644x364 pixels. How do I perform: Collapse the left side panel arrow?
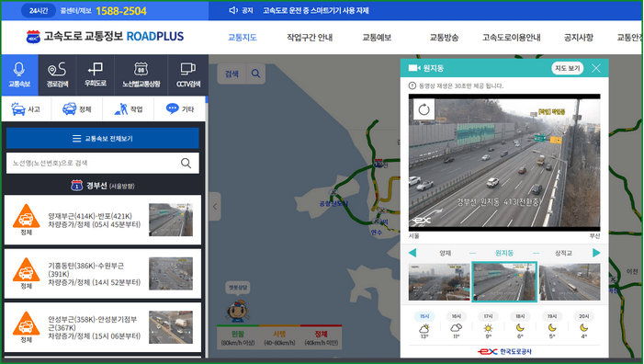[215, 207]
